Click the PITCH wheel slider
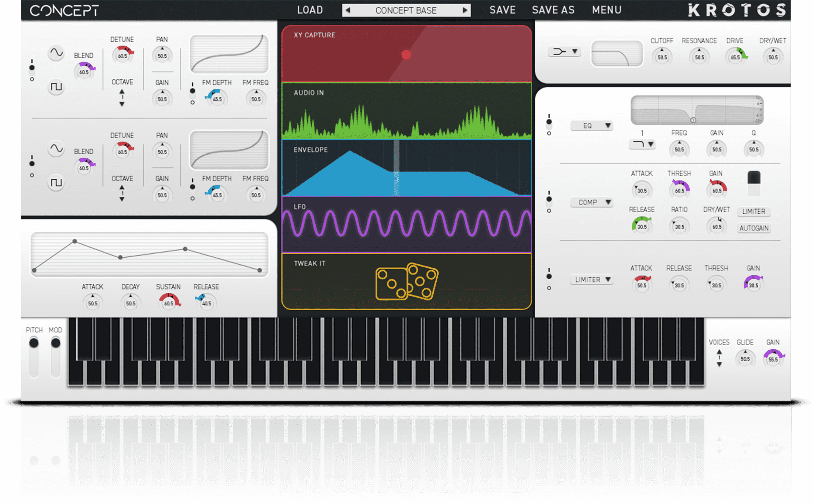Viewport: 813px width, 504px height. [x=34, y=343]
